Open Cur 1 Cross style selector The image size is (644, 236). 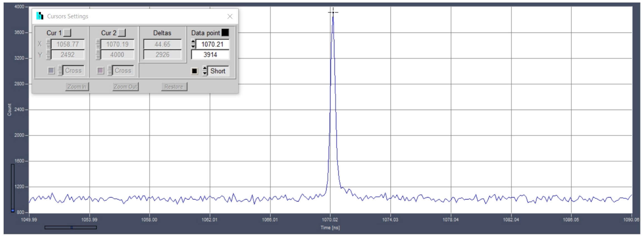click(x=73, y=70)
